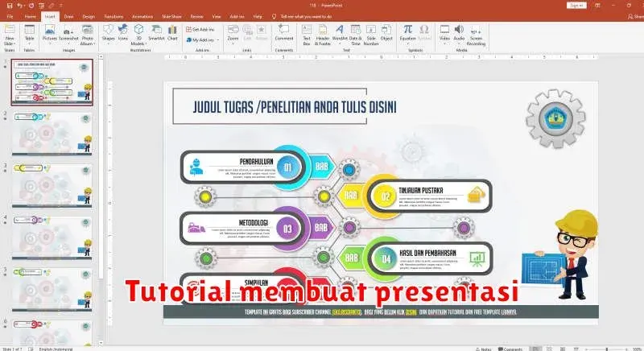Toggle Notes pane in status bar
The width and height of the screenshot is (644, 351).
484,349
